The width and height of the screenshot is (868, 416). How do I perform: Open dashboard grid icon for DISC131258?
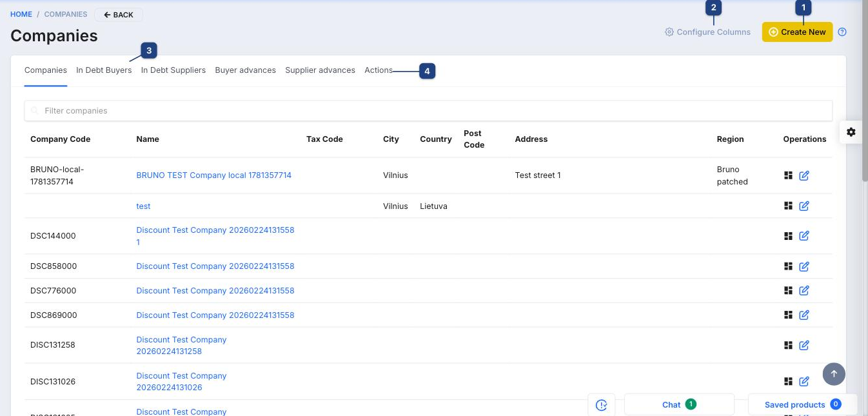[788, 345]
